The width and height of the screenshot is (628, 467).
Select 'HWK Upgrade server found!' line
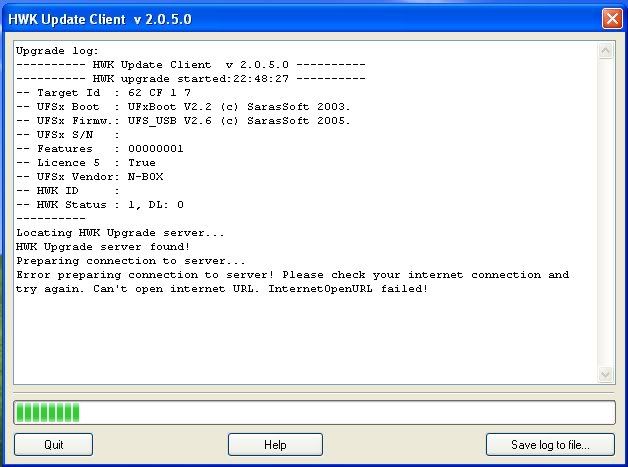103,247
